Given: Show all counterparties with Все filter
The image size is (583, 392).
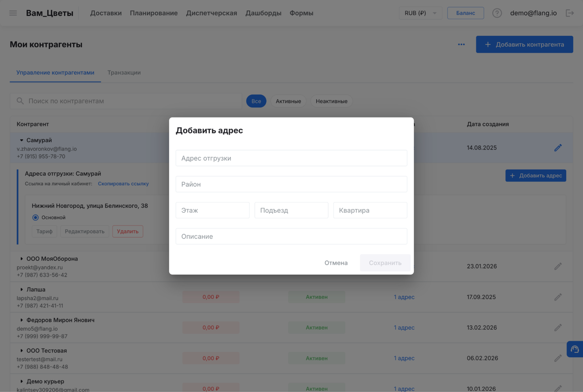Looking at the screenshot, I should tap(256, 101).
